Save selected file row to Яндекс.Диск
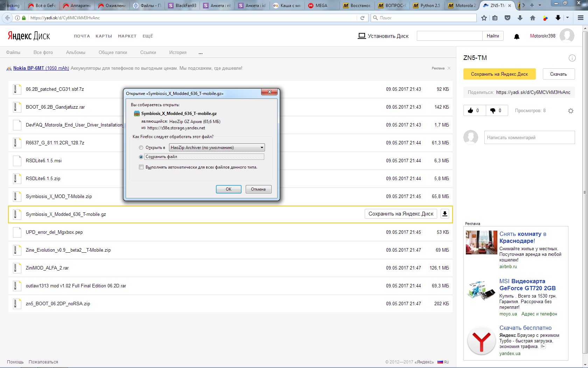The width and height of the screenshot is (588, 368). pyautogui.click(x=401, y=214)
